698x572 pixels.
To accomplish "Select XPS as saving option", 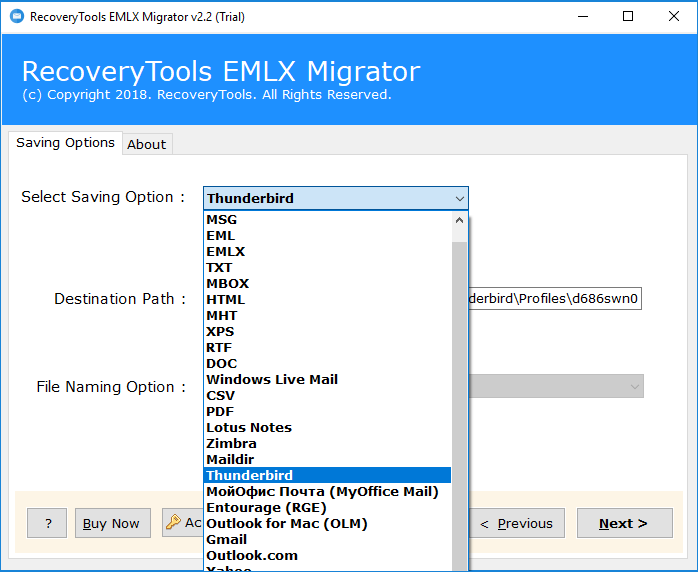I will click(x=328, y=332).
